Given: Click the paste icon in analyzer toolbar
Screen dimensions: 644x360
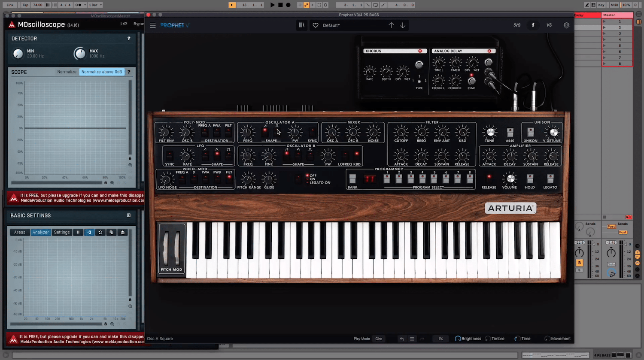Looking at the screenshot, I should (122, 232).
